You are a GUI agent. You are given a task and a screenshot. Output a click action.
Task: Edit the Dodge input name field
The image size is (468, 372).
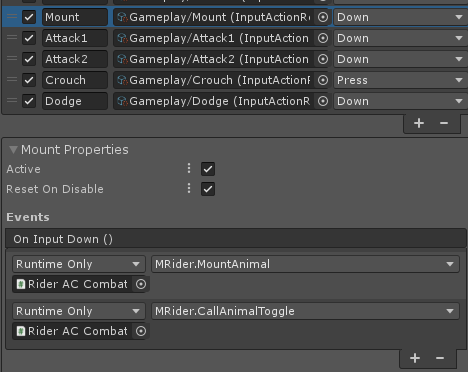(x=75, y=101)
